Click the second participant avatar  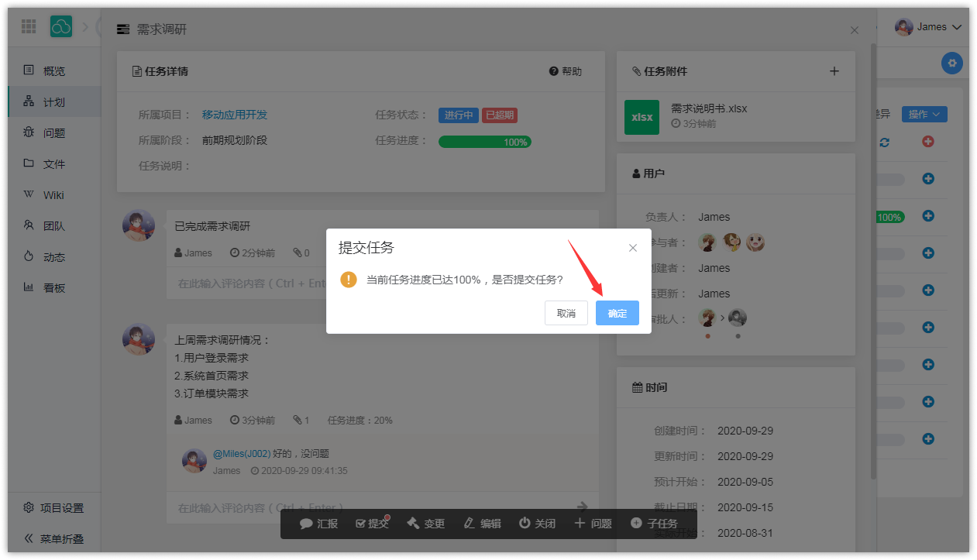point(731,242)
